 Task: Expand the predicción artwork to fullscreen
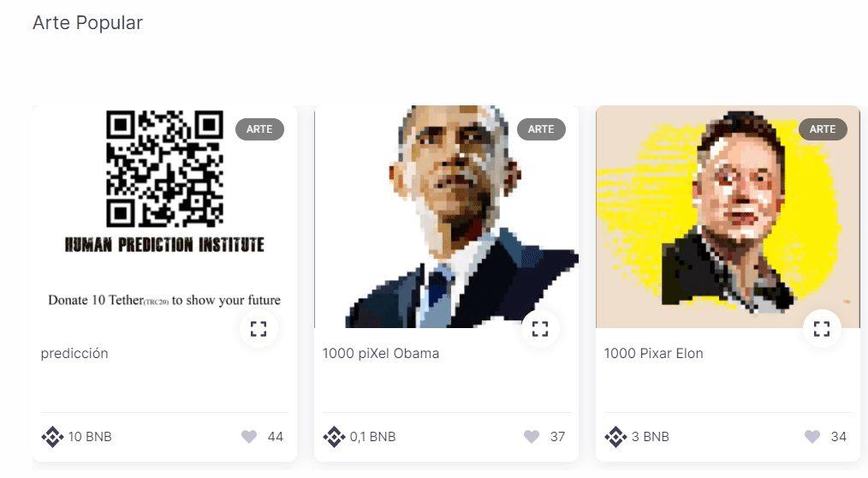(x=259, y=328)
